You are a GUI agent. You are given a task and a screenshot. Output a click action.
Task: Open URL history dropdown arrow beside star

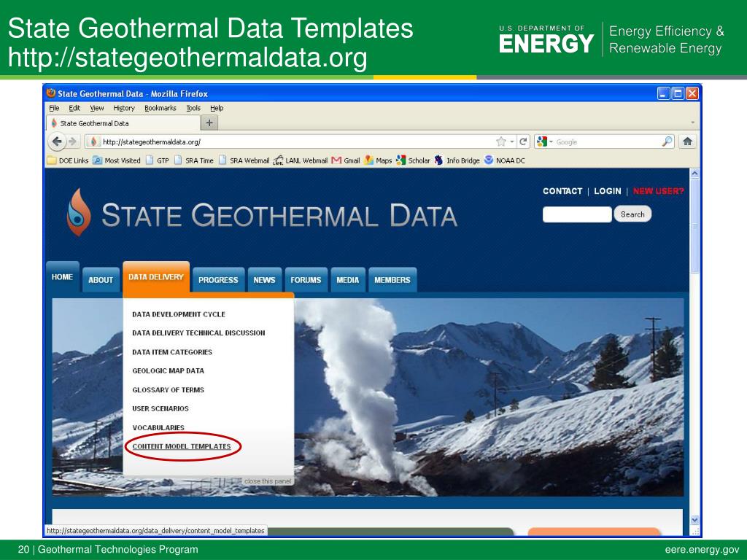point(511,141)
